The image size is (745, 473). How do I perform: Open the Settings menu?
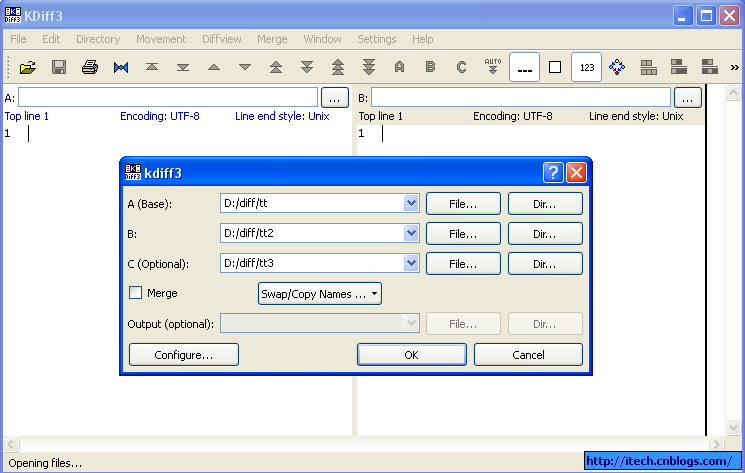pos(377,39)
